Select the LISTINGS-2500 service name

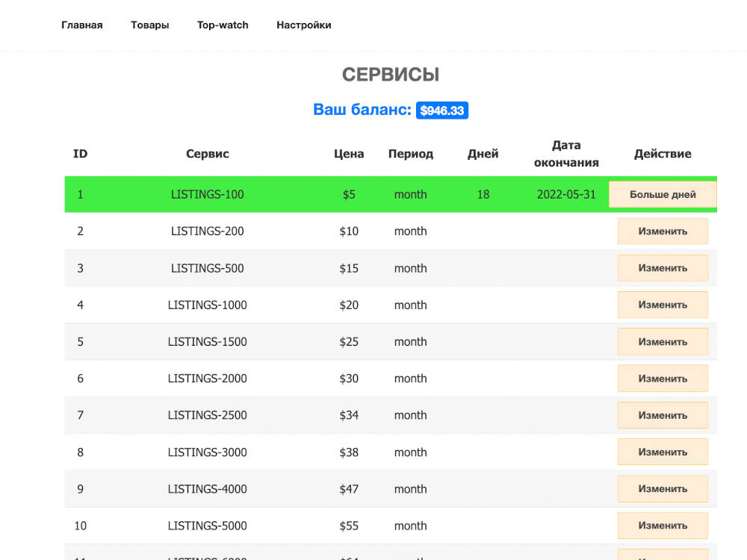click(x=207, y=415)
